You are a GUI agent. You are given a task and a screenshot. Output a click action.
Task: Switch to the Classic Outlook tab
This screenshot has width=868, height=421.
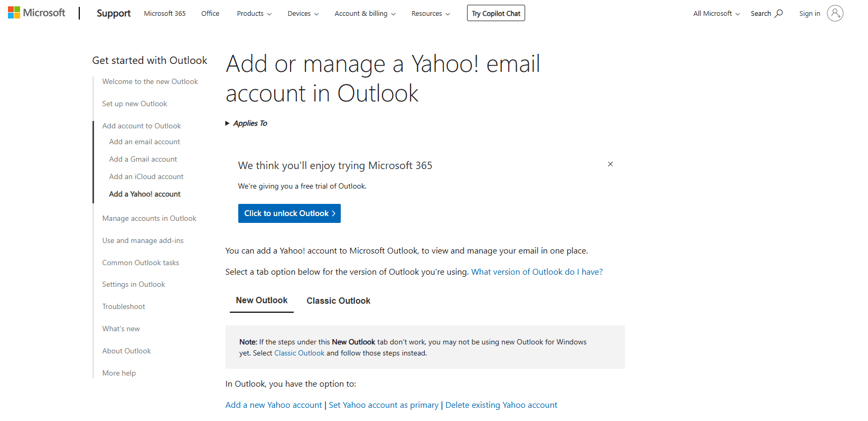click(338, 301)
